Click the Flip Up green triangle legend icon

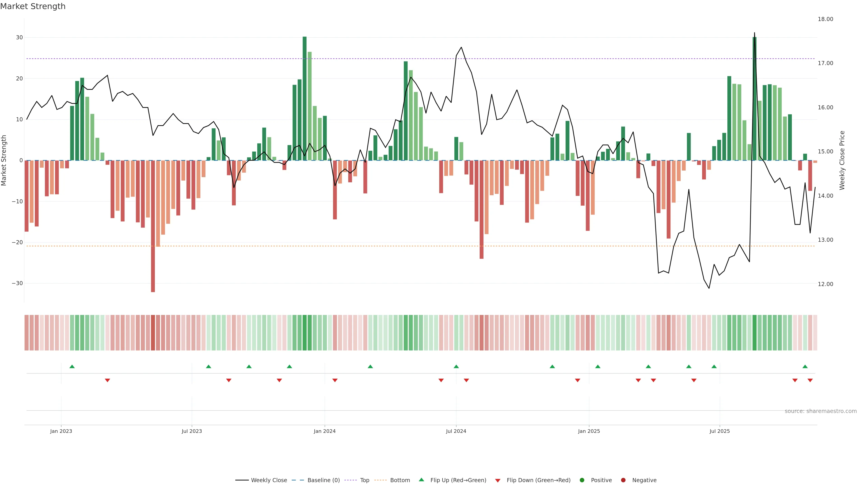421,480
